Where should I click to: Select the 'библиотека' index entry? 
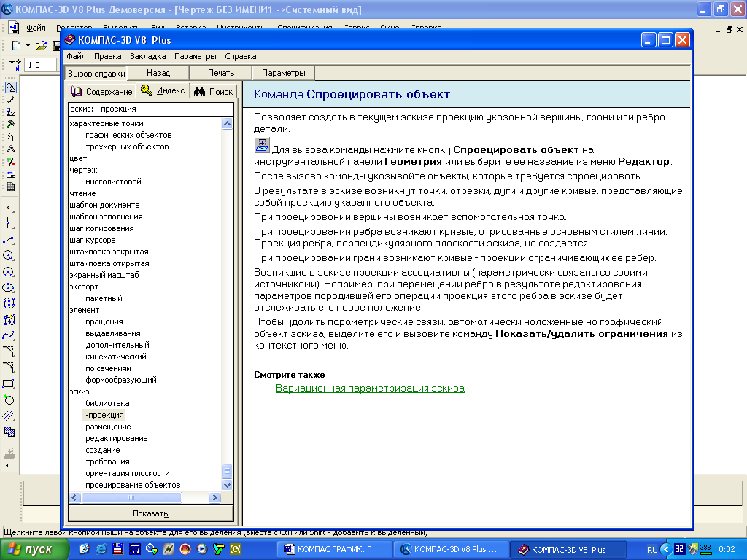107,403
